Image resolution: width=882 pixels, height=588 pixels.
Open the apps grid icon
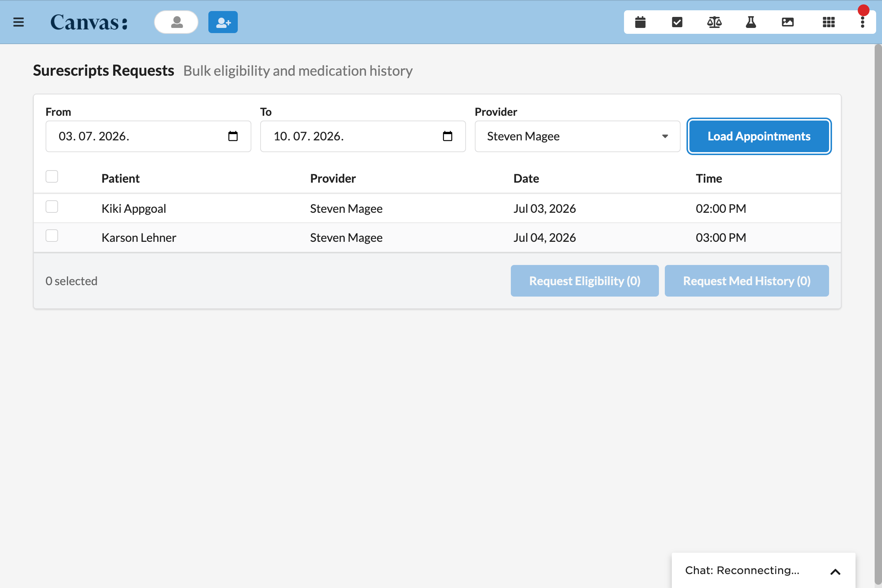point(829,22)
